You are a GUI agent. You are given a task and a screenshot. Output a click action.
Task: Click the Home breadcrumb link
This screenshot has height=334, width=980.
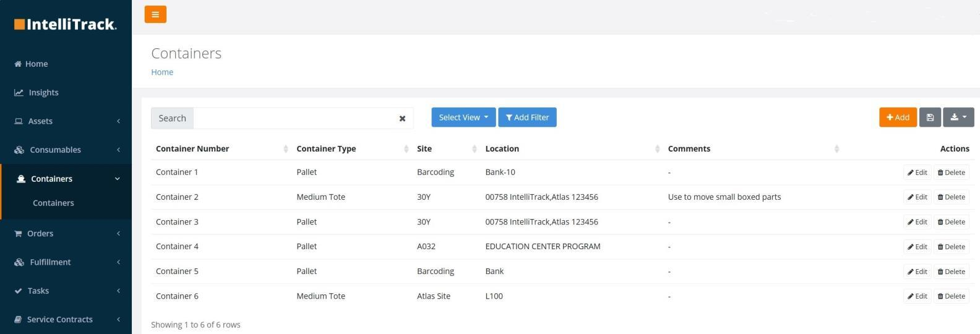[162, 72]
